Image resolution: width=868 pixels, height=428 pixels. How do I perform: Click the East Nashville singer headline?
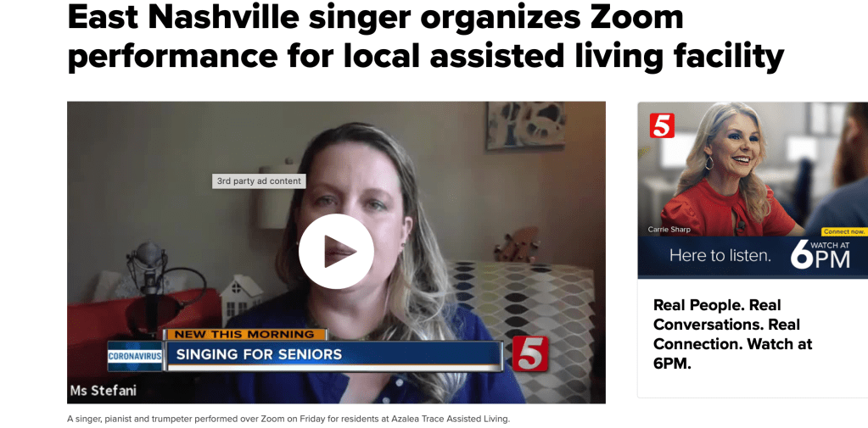click(425, 36)
